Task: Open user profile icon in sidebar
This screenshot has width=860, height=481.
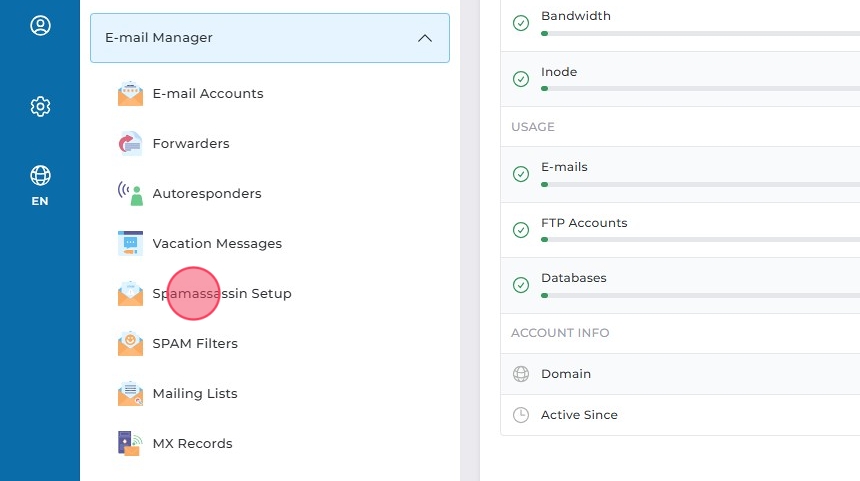Action: point(40,26)
